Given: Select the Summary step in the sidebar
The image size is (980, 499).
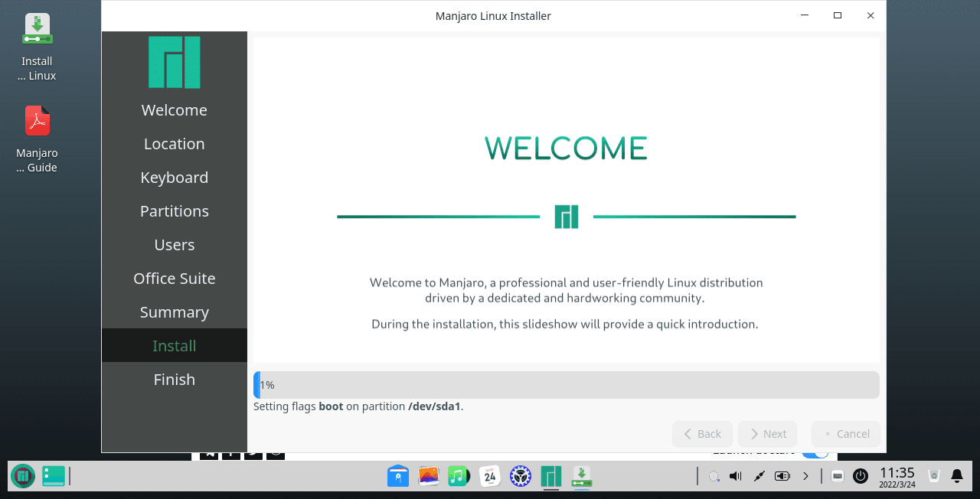Looking at the screenshot, I should pos(174,311).
